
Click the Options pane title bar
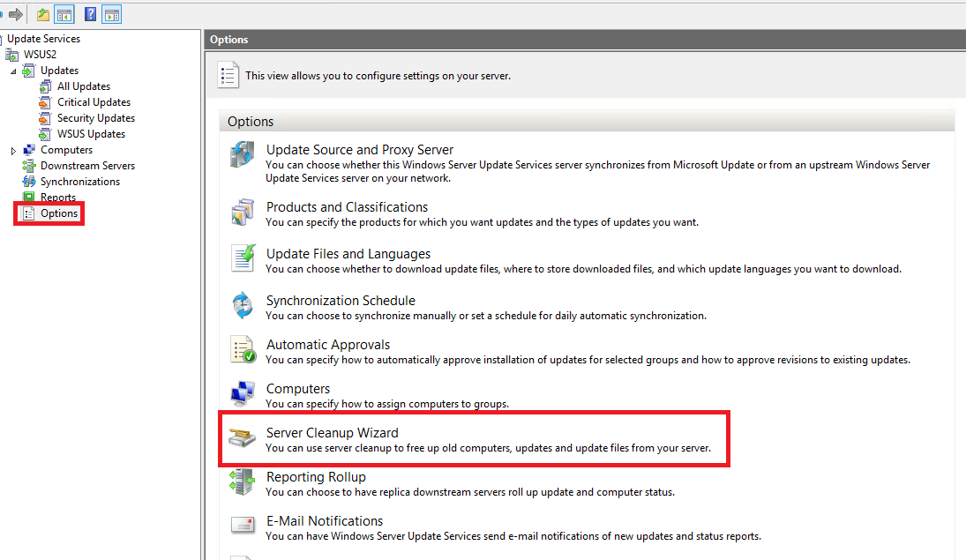[585, 40]
